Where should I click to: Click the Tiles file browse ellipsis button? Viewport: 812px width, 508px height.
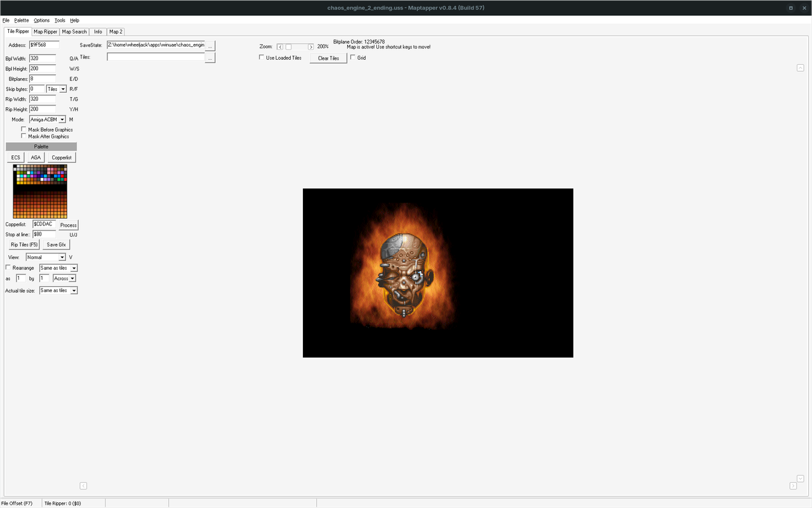tap(211, 58)
